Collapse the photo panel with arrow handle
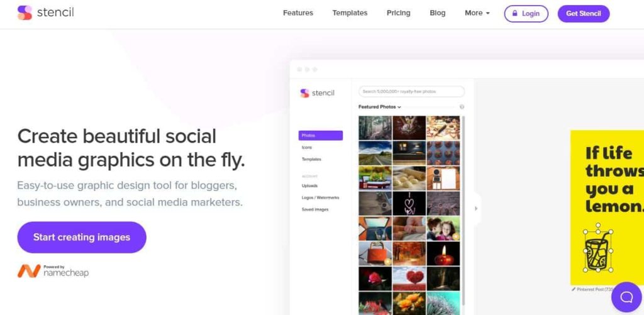The image size is (644, 315). click(x=476, y=209)
